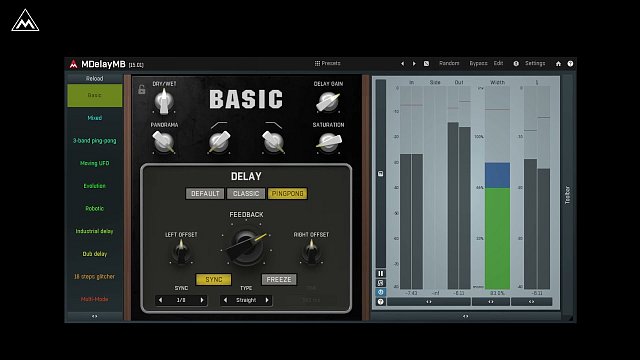Toggle the SYNC button
The image size is (640, 360).
click(213, 280)
